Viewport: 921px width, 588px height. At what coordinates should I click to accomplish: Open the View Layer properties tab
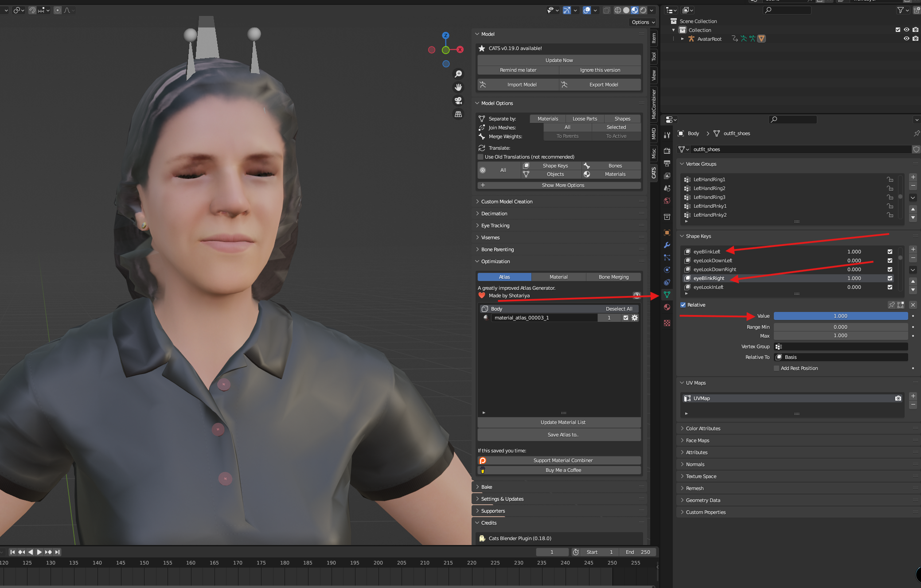click(667, 176)
